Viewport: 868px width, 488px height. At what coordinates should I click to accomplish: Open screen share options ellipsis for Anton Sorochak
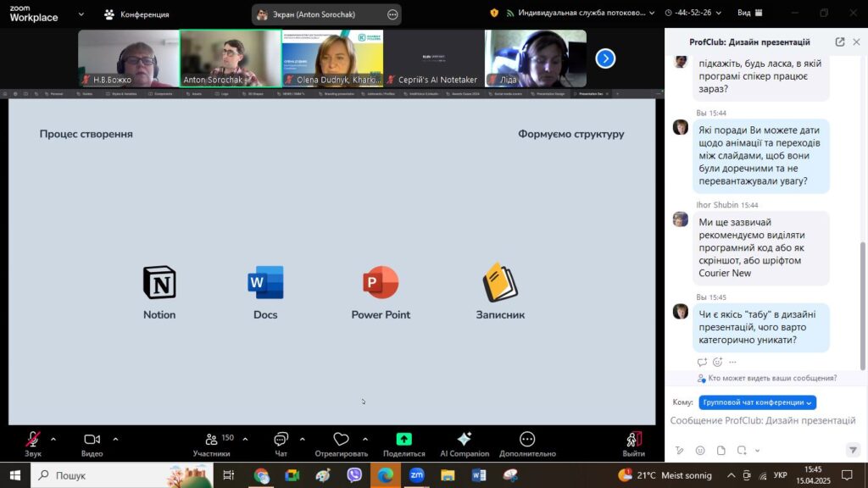tap(392, 14)
